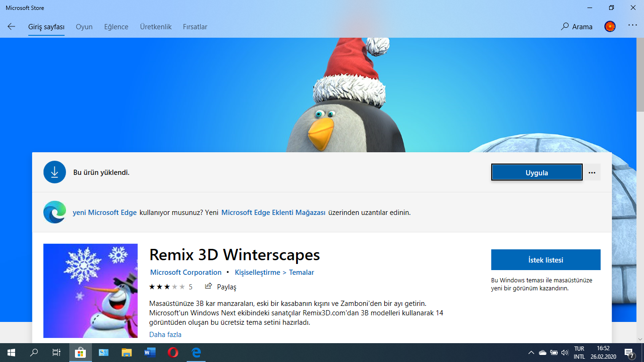
Task: Click the Arama search button
Action: 576,27
